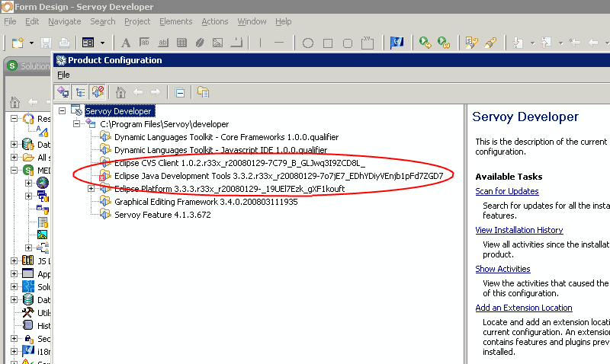Image resolution: width=610 pixels, height=364 pixels.
Task: Open the Search menu
Action: [103, 21]
